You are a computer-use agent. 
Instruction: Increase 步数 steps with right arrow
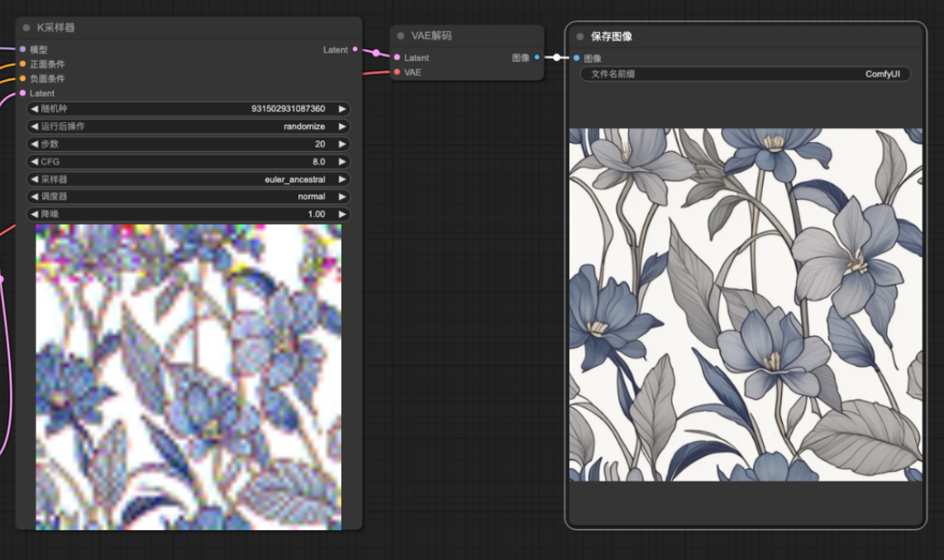[x=342, y=144]
